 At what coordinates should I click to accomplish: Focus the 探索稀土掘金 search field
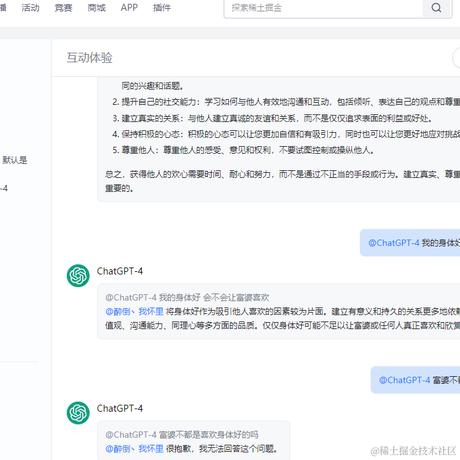coord(323,8)
